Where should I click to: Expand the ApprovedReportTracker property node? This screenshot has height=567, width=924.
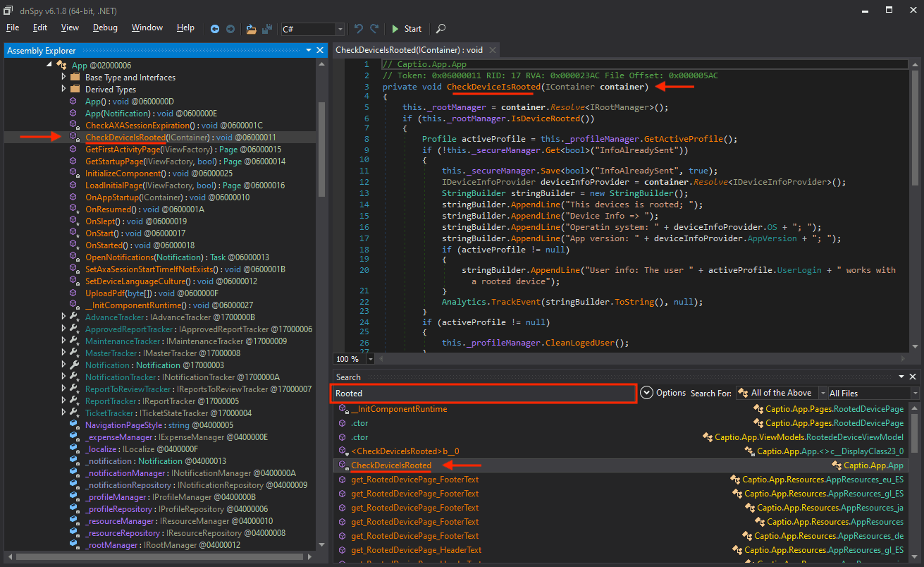(x=63, y=329)
